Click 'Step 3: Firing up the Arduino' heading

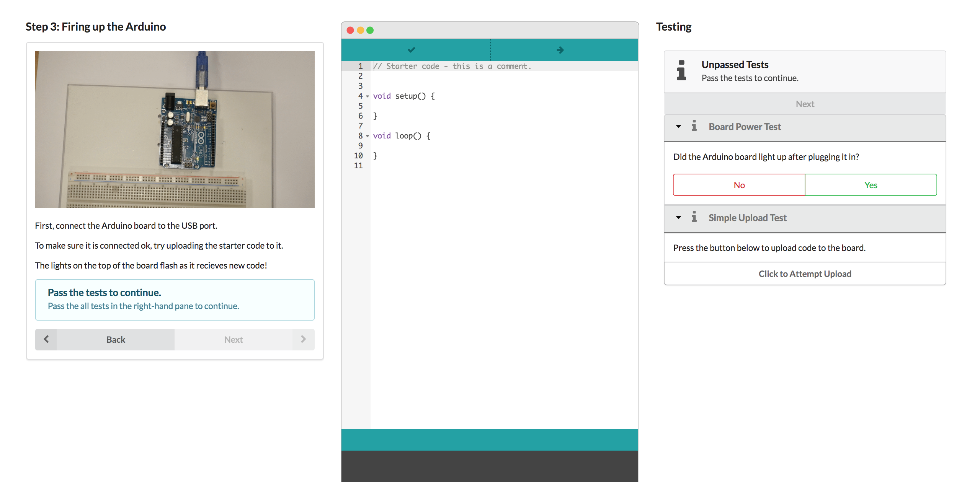tap(96, 26)
